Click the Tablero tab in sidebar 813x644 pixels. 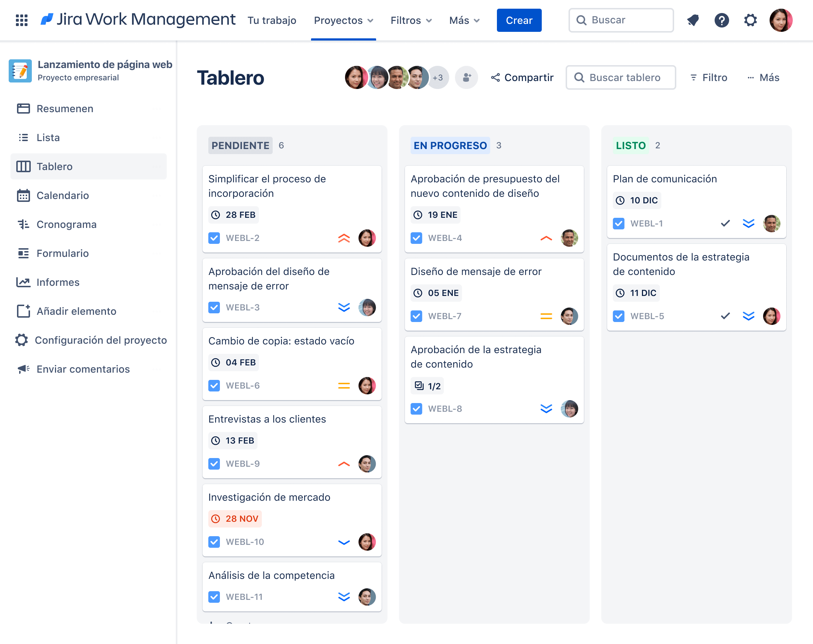[55, 166]
